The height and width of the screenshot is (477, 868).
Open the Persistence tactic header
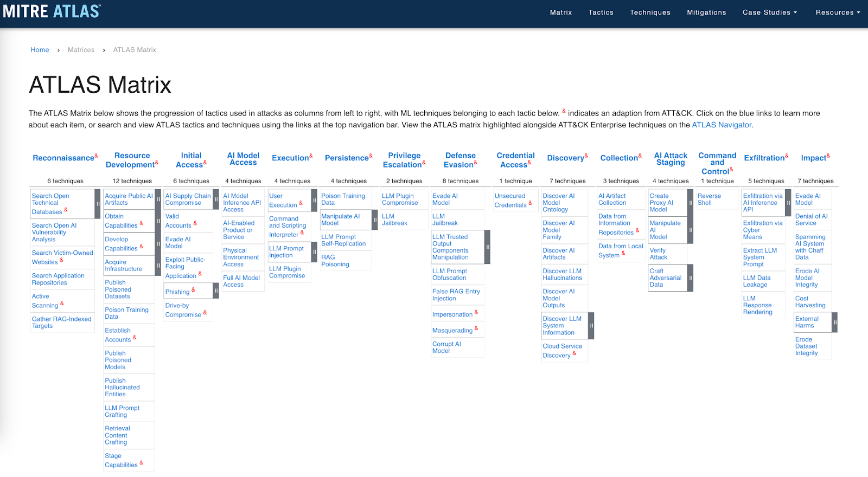click(347, 158)
